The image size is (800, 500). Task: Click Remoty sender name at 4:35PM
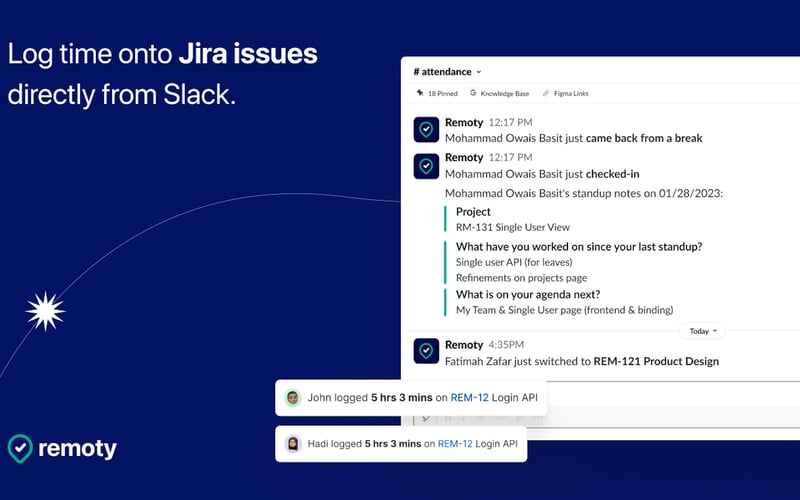tap(464, 345)
